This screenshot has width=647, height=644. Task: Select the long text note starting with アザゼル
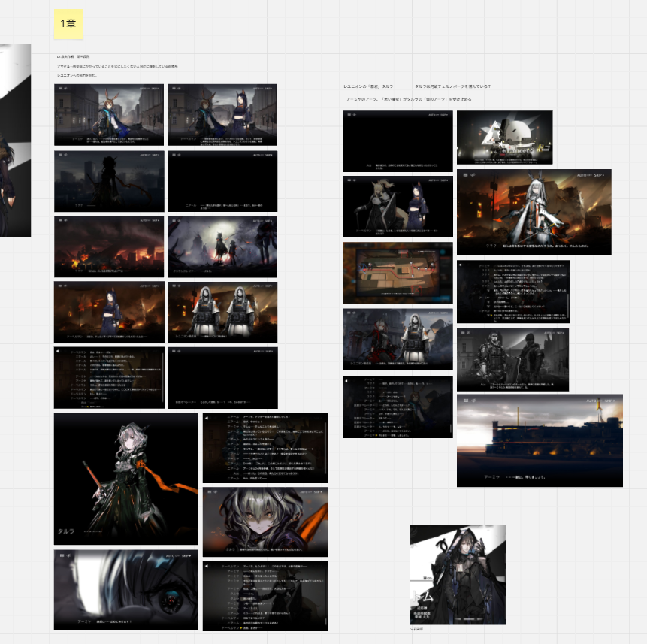click(117, 66)
